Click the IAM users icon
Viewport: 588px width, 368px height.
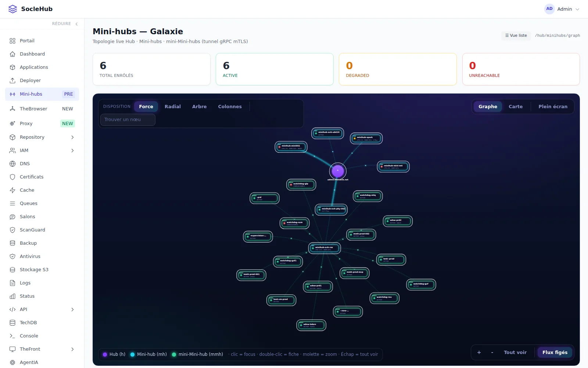pos(12,151)
